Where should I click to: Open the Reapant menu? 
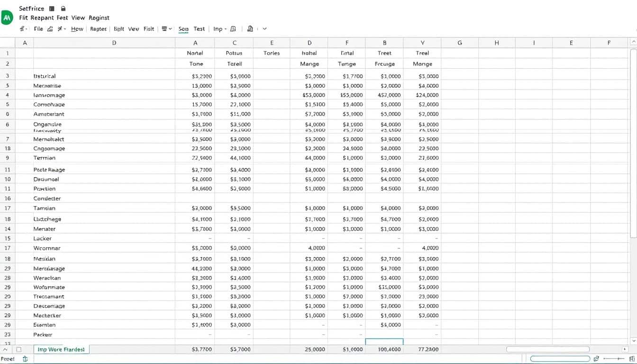click(x=42, y=18)
